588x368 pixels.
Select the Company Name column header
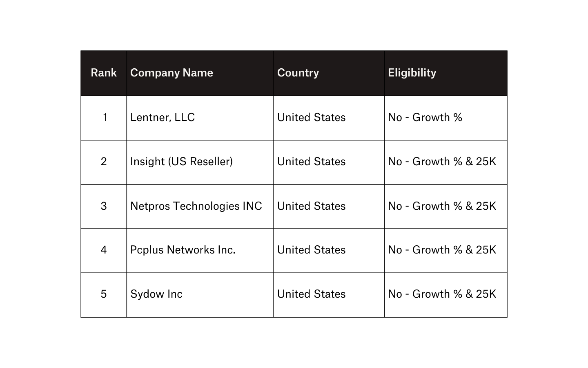point(171,73)
